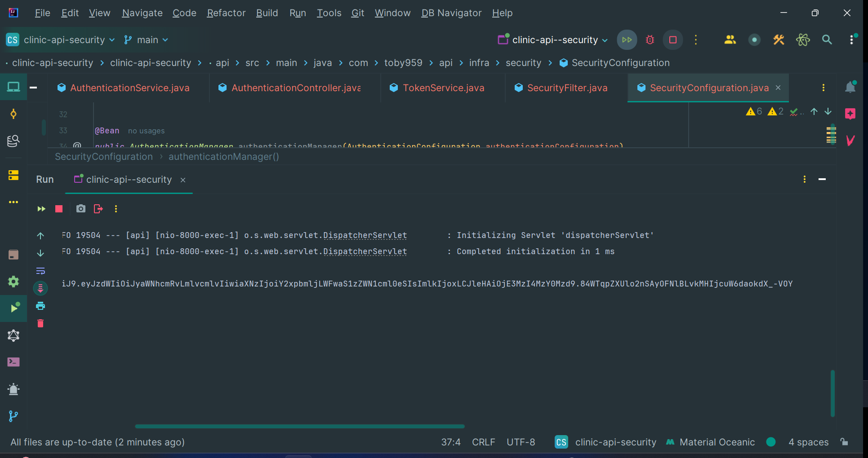
Task: Click the green record indicator button in toolbar
Action: 754,40
